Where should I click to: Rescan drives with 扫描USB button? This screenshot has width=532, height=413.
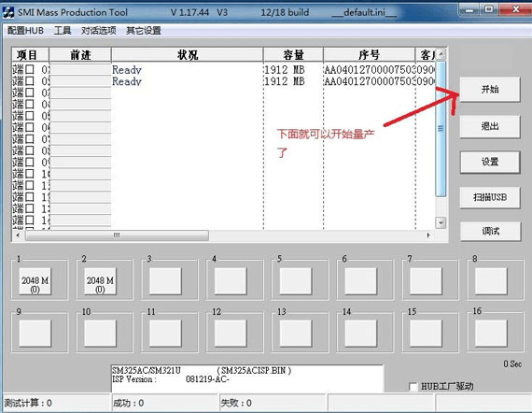coord(490,197)
